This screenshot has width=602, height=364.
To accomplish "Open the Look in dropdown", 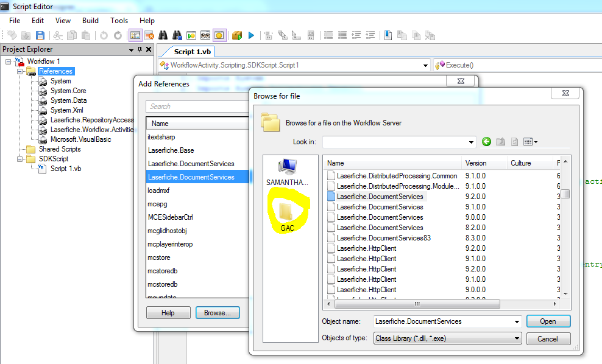I will coord(471,142).
